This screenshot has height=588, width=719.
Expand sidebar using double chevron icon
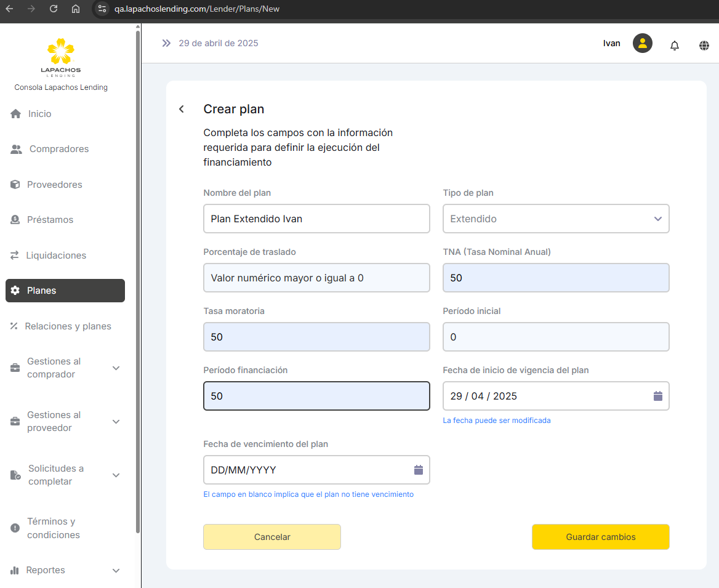pyautogui.click(x=166, y=43)
